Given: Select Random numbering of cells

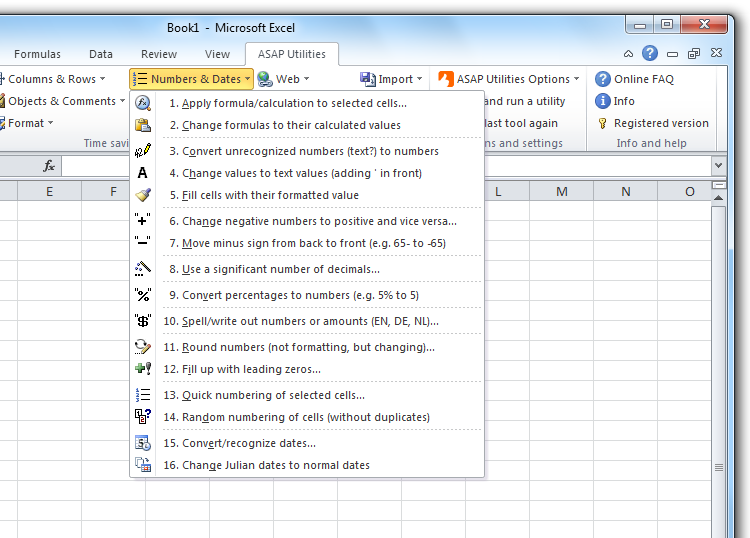Looking at the screenshot, I should [307, 417].
